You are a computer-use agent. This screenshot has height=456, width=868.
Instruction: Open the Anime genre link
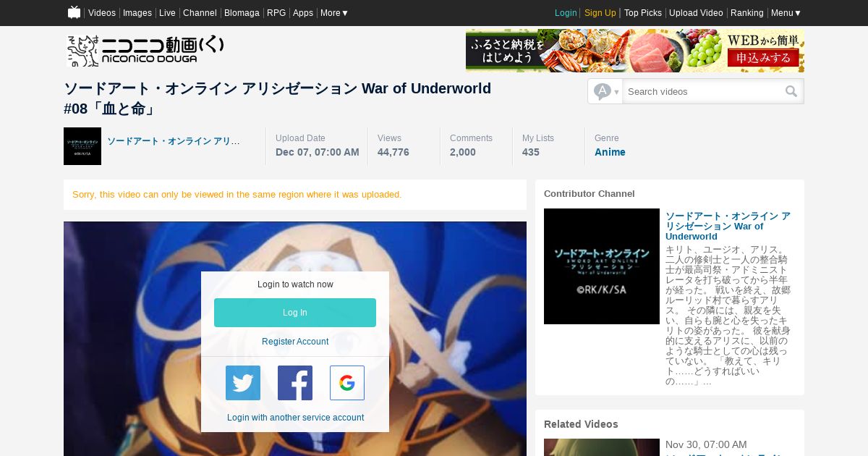pyautogui.click(x=610, y=152)
